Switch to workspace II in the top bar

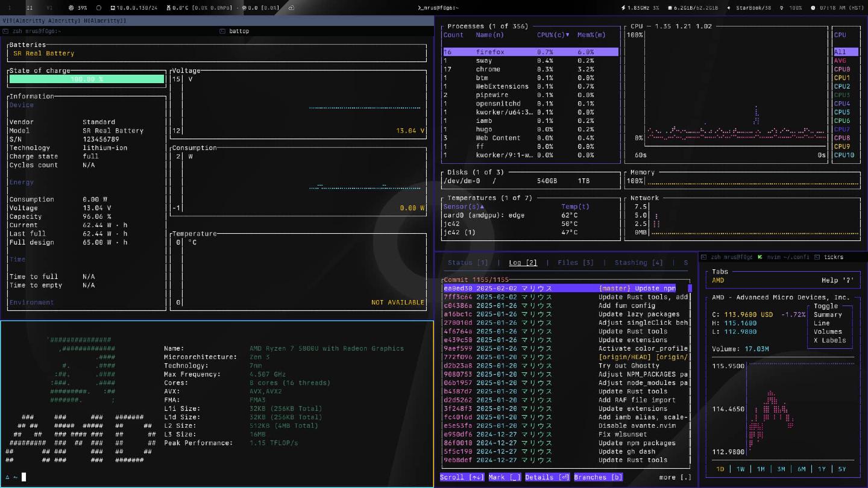click(30, 8)
